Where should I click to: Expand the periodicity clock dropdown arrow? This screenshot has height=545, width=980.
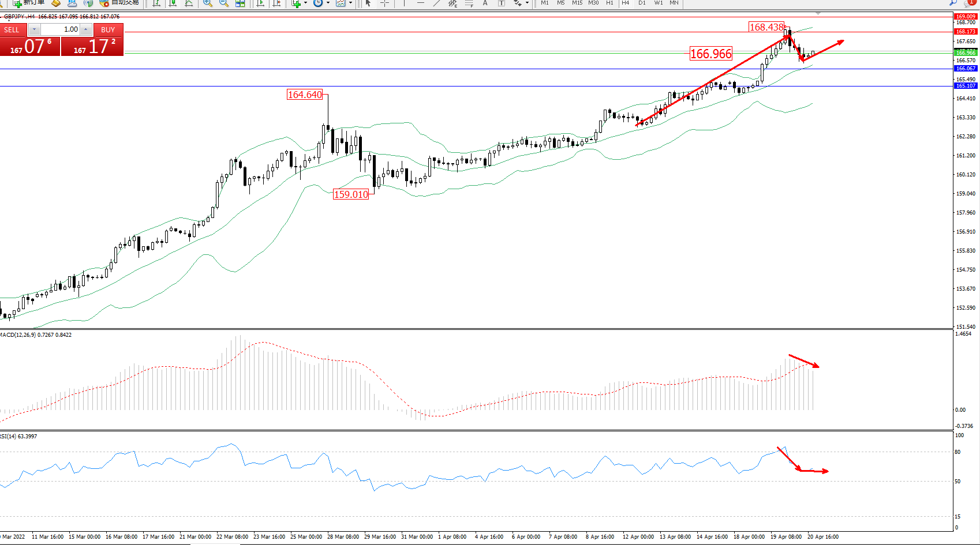point(328,3)
